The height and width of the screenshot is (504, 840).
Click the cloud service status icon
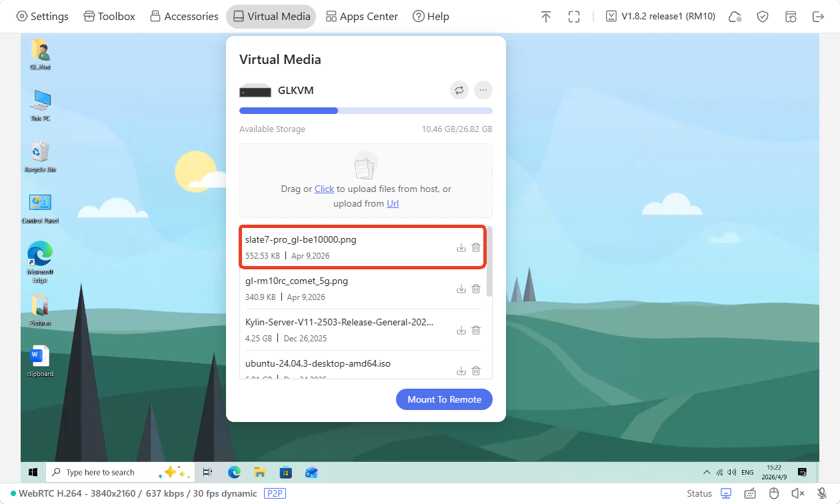click(735, 17)
